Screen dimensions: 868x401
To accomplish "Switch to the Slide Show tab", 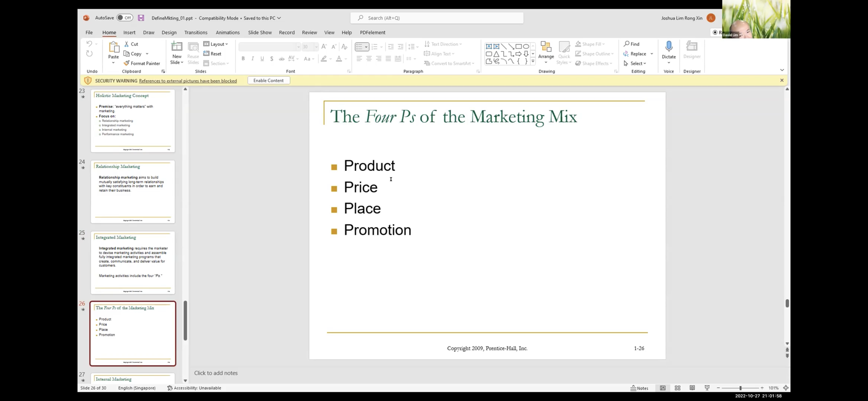I will point(260,32).
